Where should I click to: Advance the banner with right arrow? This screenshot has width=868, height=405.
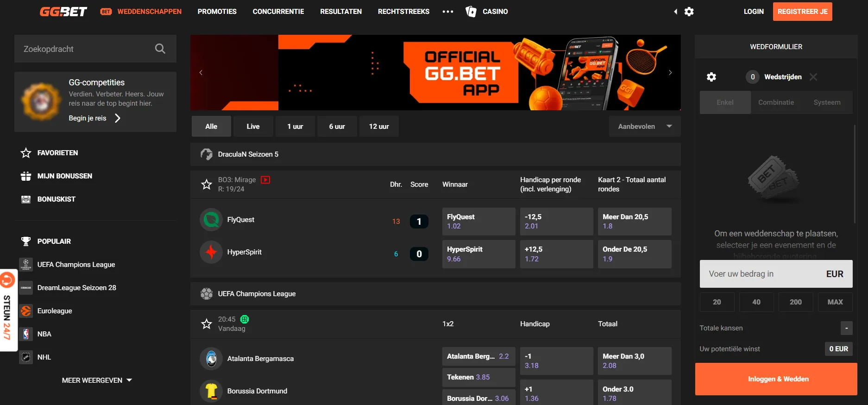point(670,73)
